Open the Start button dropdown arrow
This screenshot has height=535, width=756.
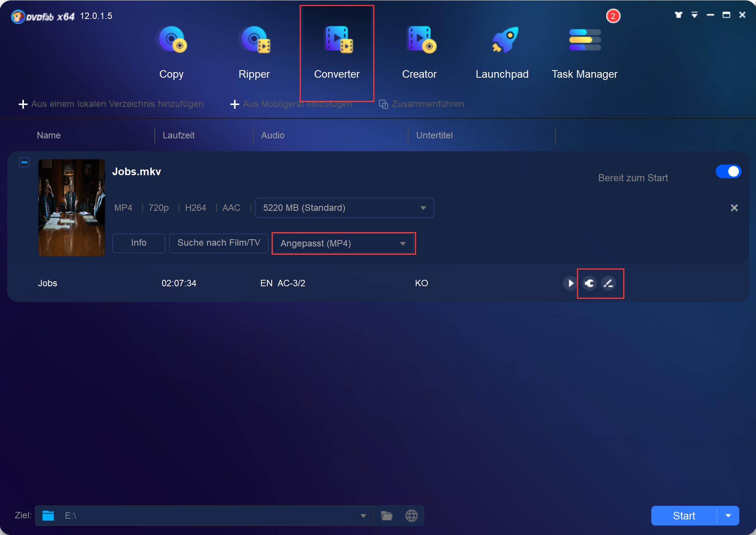click(728, 516)
